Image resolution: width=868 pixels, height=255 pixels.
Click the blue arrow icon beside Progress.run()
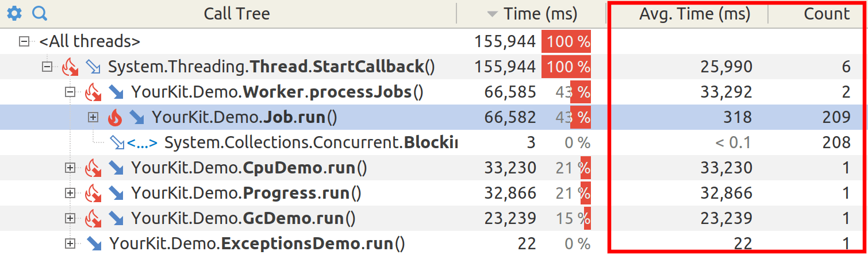116,193
